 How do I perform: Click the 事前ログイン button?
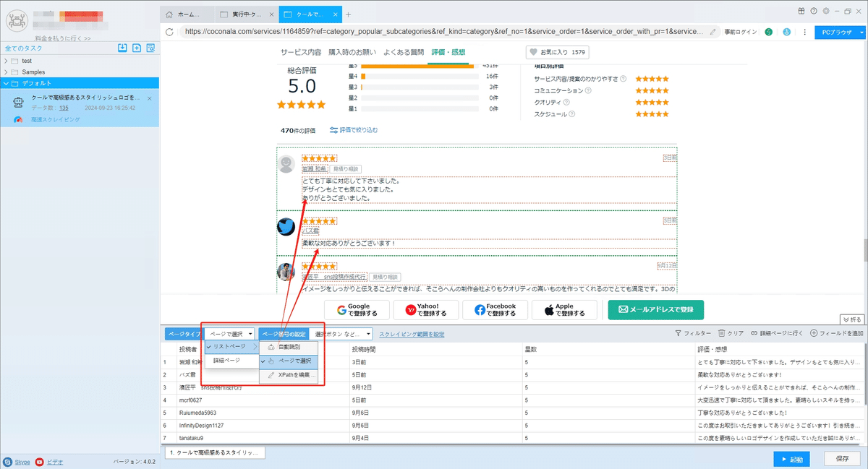[x=741, y=32]
